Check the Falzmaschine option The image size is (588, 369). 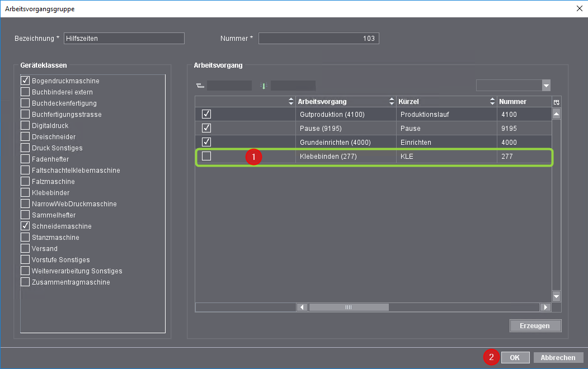[25, 181]
